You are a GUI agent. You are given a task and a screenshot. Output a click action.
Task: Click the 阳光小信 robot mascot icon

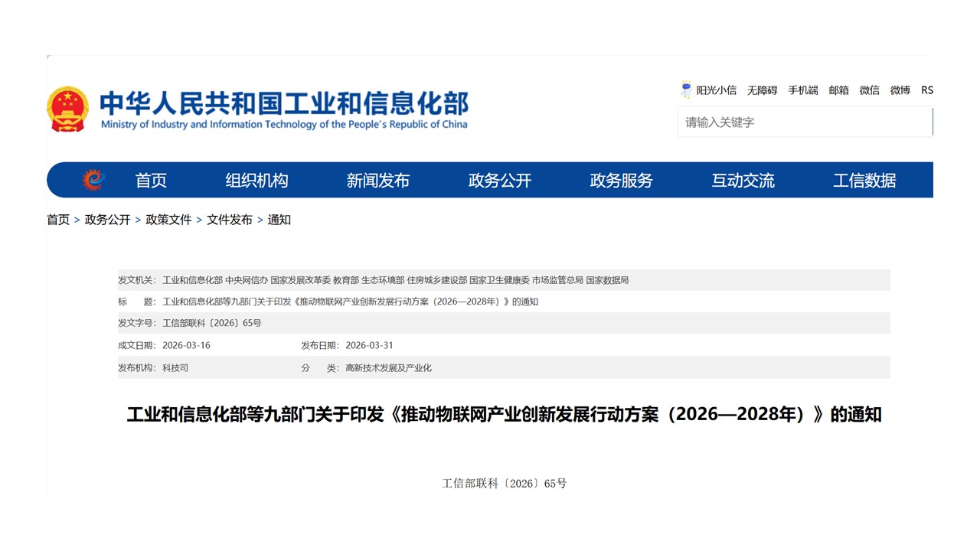(686, 90)
